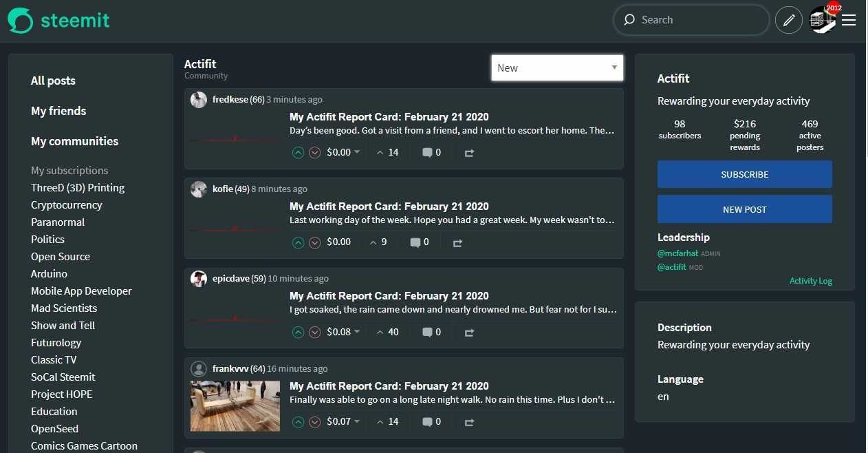Open frankvvv's default avatar icon
Viewport: 868px width, 453px height.
199,368
